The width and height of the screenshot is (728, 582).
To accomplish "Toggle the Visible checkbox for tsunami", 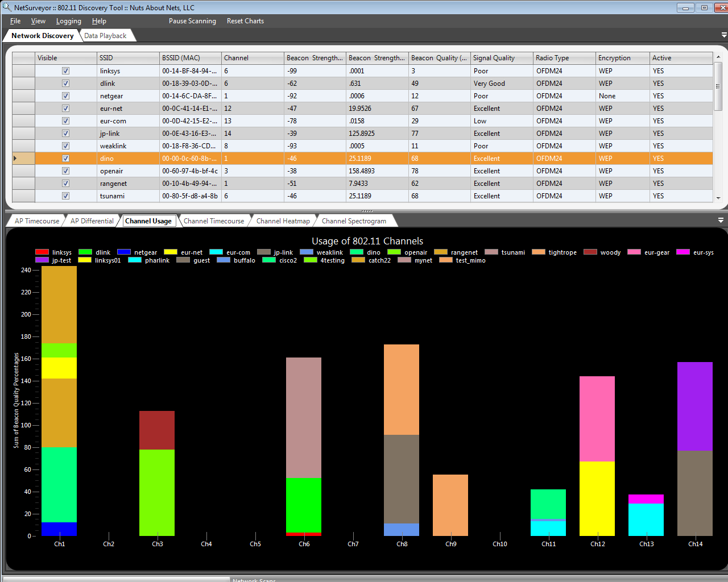I will 65,196.
